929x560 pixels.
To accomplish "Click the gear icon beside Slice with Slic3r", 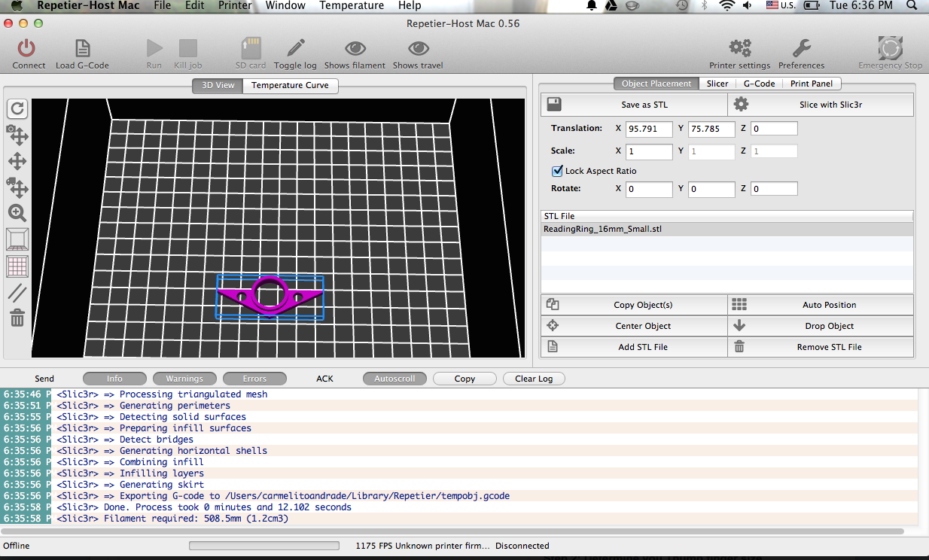I will (x=741, y=105).
